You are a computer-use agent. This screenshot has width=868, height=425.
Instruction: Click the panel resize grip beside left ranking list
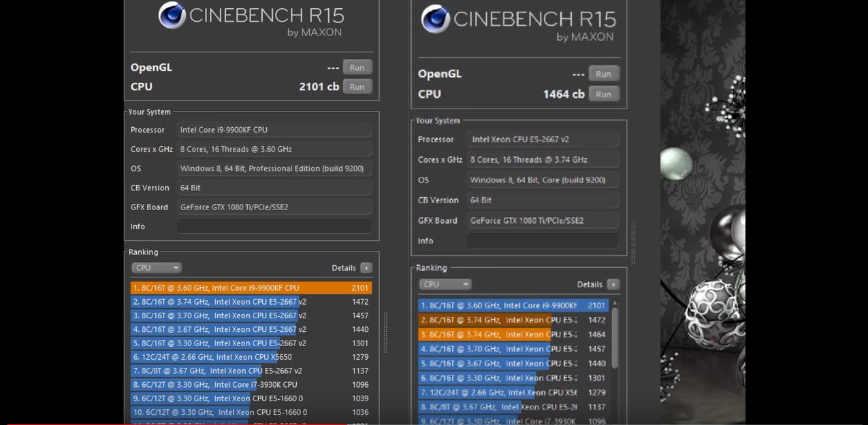[x=386, y=333]
